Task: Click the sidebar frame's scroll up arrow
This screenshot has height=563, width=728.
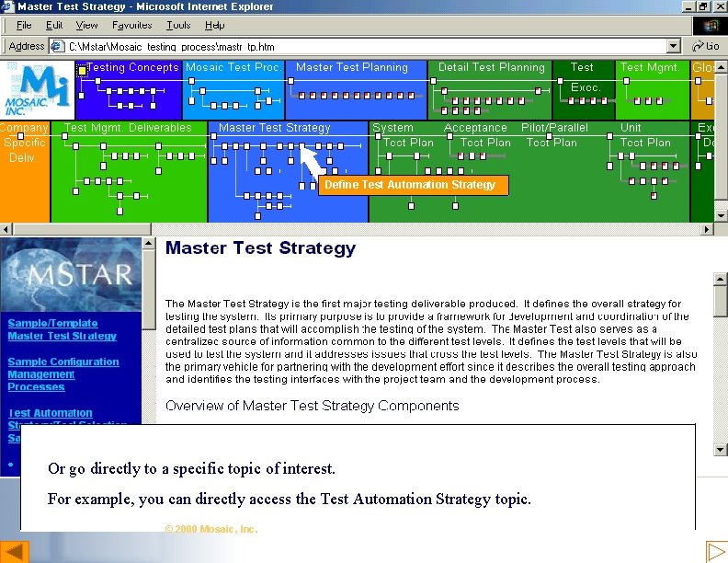Action: click(149, 244)
